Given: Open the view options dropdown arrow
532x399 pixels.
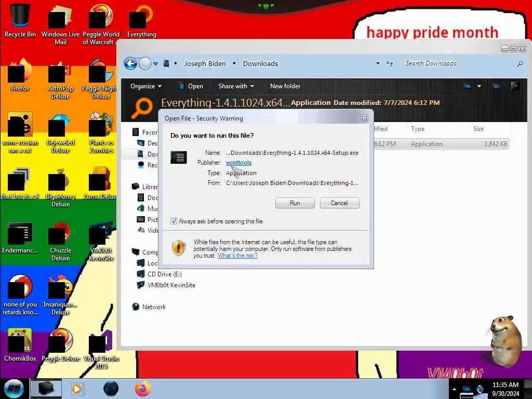Looking at the screenshot, I should 479,86.
